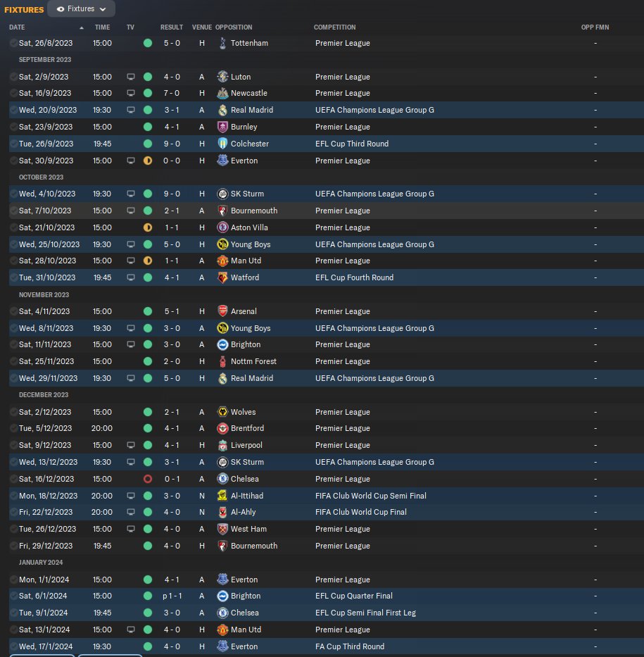Click TV icon on Luton fixture row
Viewport: 644px width, 657px height.
pos(131,77)
